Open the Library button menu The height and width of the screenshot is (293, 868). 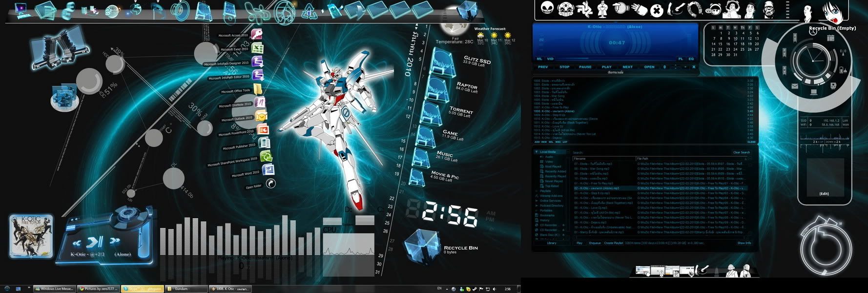pos(552,243)
